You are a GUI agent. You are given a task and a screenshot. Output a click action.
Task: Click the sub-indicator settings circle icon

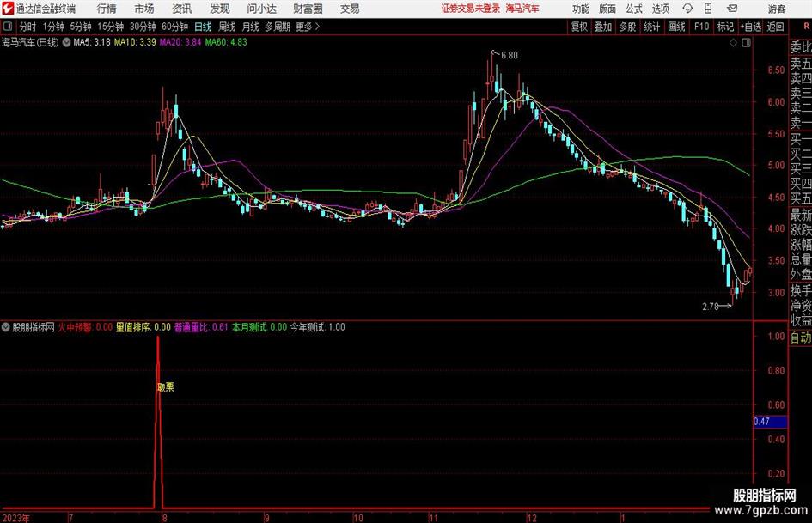6,327
